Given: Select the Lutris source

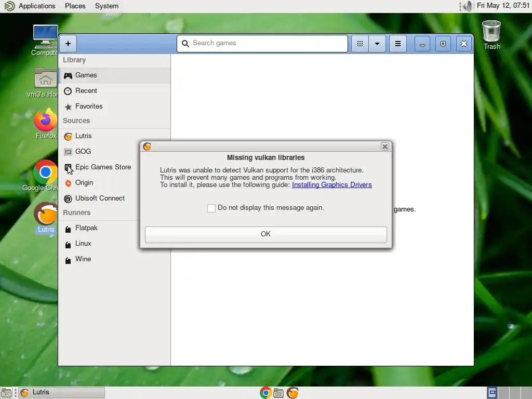Looking at the screenshot, I should [114, 136].
